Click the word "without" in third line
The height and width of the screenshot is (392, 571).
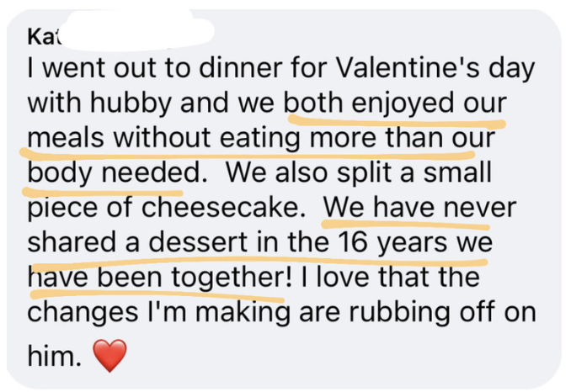[162, 138]
